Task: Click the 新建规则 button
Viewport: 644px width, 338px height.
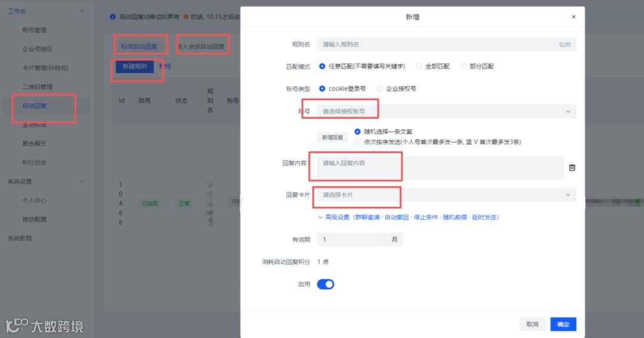Action: [135, 66]
